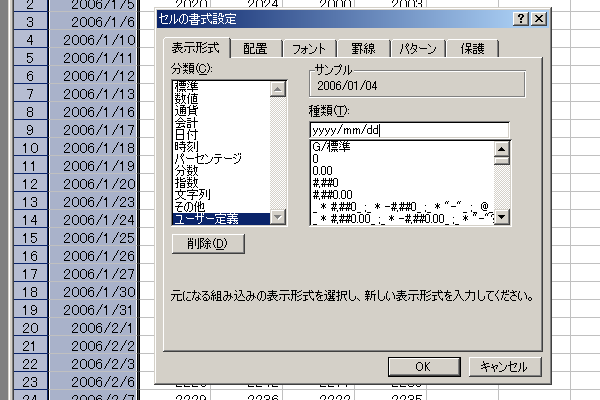Image resolution: width=600 pixels, height=400 pixels.
Task: Select row header 10 in the spreadsheet
Action: click(30, 148)
